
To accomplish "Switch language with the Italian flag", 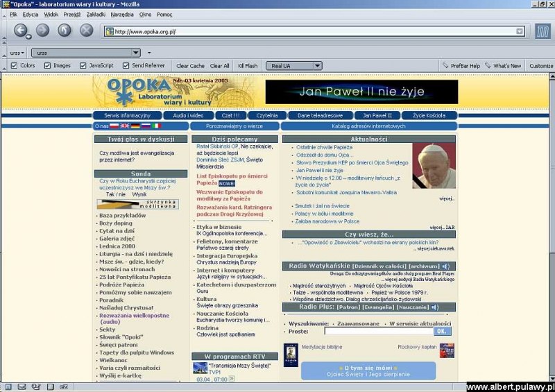I will [x=157, y=126].
